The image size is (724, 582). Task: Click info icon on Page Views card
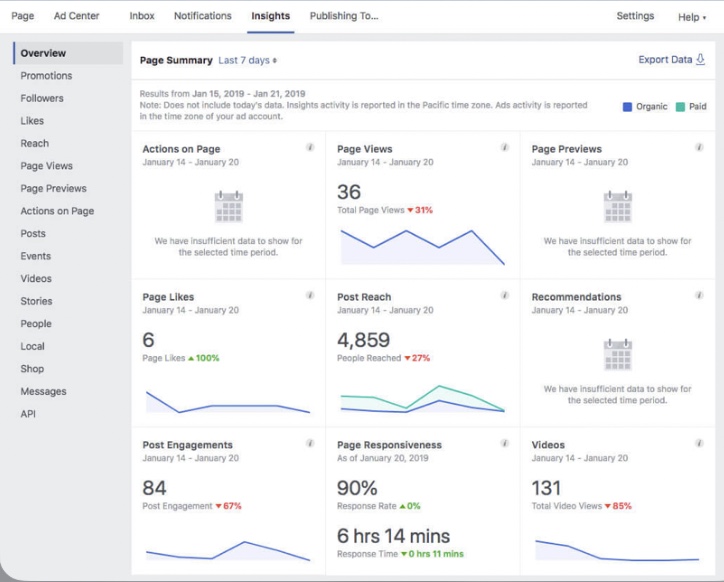point(504,147)
